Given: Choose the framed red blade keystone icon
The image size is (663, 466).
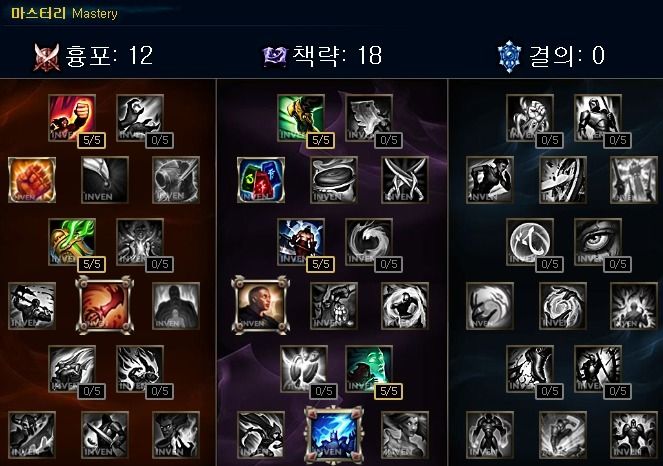Looking at the screenshot, I should coord(104,305).
